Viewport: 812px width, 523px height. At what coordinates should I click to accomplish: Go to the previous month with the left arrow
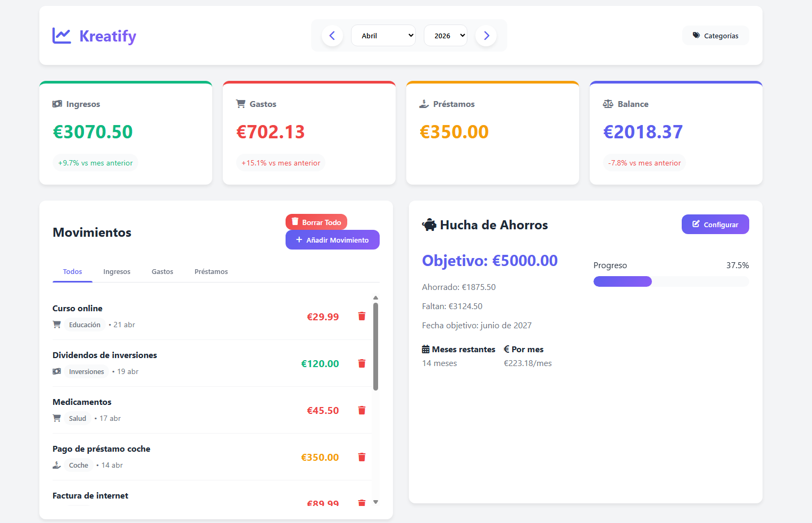332,35
